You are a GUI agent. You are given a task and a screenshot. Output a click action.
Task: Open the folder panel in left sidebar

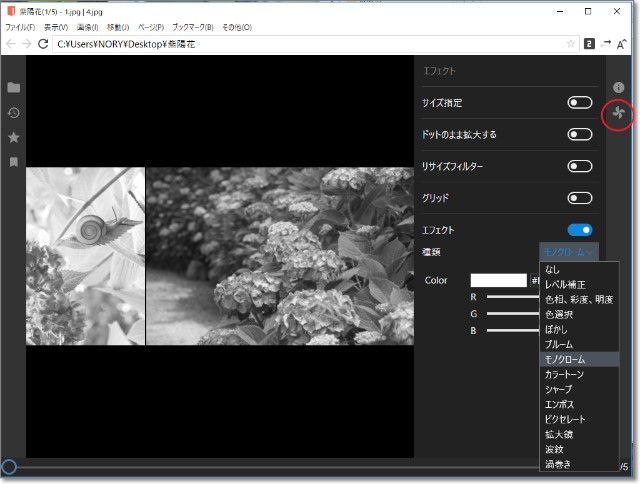tap(14, 88)
